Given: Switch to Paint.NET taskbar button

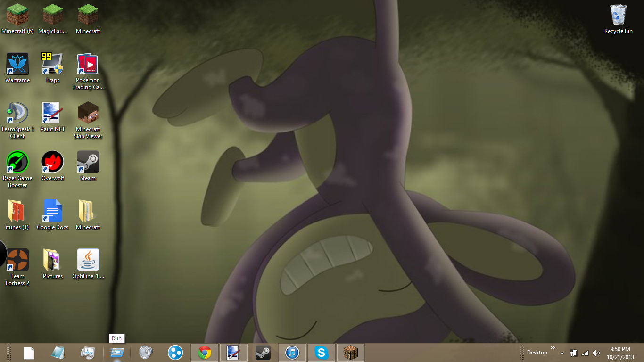Looking at the screenshot, I should (x=234, y=353).
